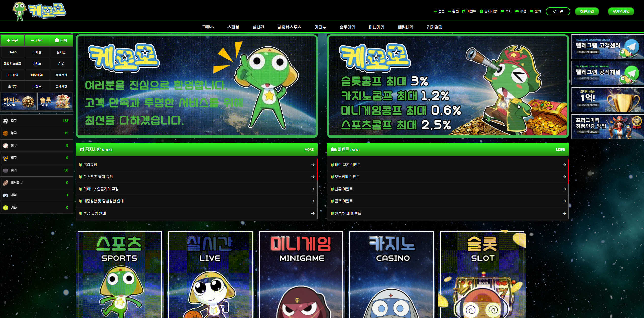Open 해외형스포츠 in top navigation
This screenshot has width=644, height=318.
(289, 27)
